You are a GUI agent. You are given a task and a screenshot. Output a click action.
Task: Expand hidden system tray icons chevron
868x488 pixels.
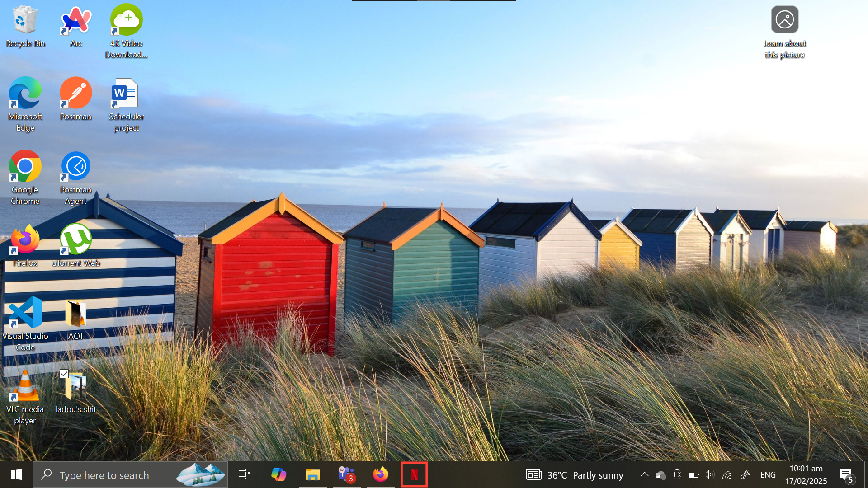tap(644, 475)
